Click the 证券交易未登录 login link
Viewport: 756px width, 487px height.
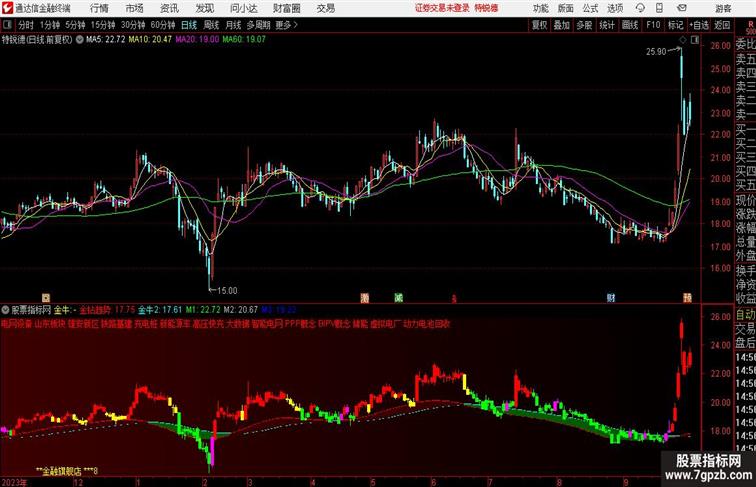[442, 8]
